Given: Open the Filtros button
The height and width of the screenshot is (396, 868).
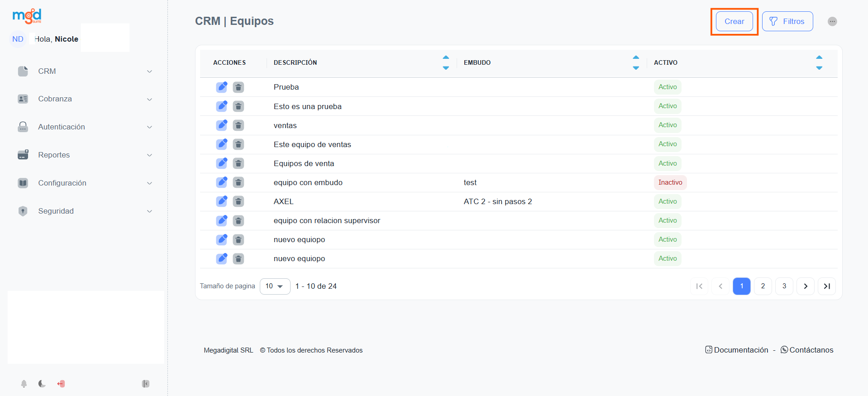Looking at the screenshot, I should click(787, 21).
